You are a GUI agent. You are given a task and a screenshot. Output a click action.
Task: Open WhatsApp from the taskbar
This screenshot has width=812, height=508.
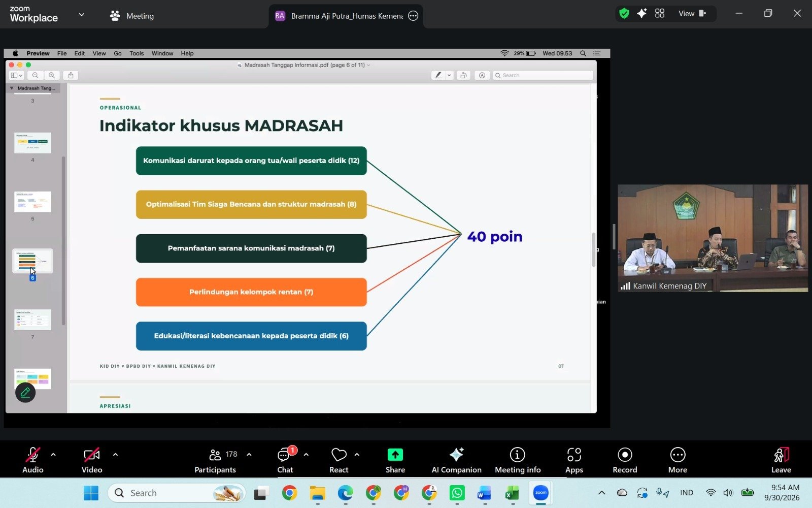pyautogui.click(x=457, y=493)
